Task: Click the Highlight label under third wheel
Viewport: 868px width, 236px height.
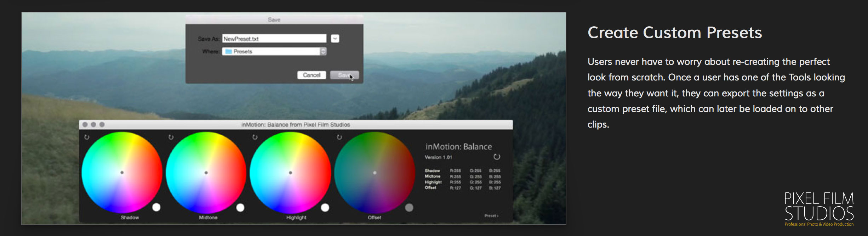Action: click(296, 217)
